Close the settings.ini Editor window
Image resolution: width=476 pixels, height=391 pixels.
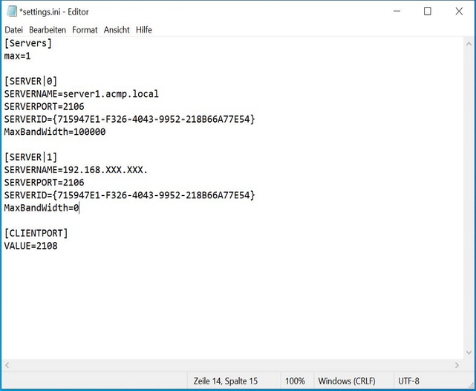coord(459,11)
